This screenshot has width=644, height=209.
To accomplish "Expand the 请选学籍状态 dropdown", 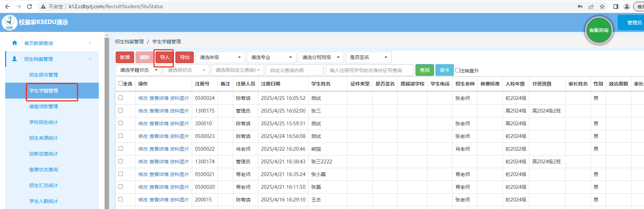I will pyautogui.click(x=139, y=70).
